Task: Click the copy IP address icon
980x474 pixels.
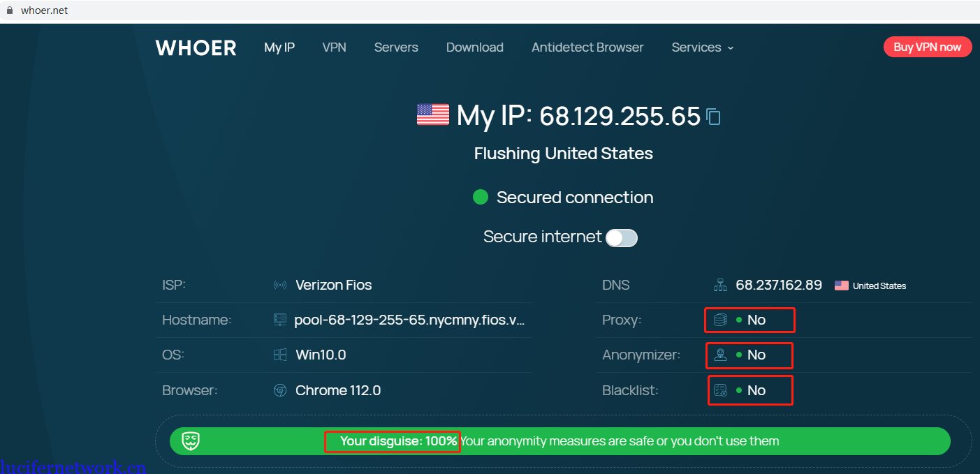Action: click(x=713, y=116)
